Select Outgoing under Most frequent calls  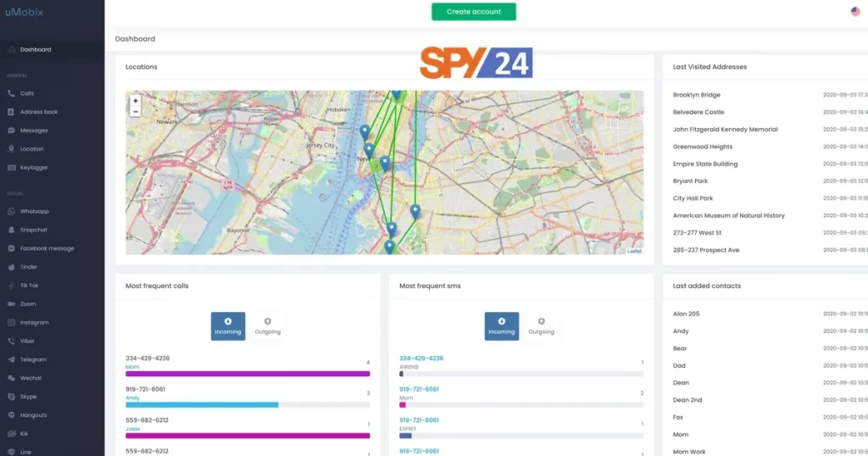click(267, 326)
